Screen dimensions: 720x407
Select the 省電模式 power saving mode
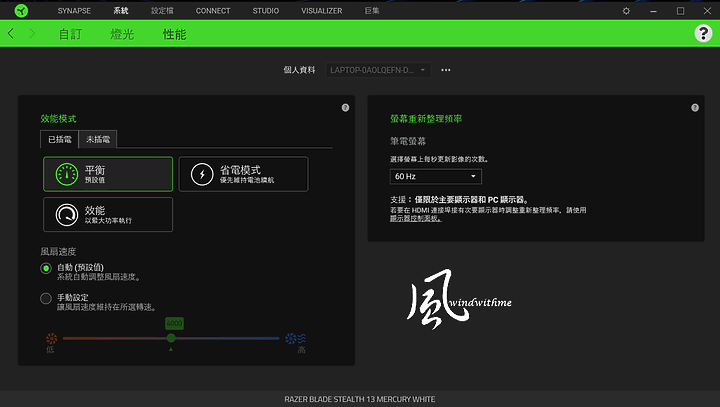coord(243,174)
